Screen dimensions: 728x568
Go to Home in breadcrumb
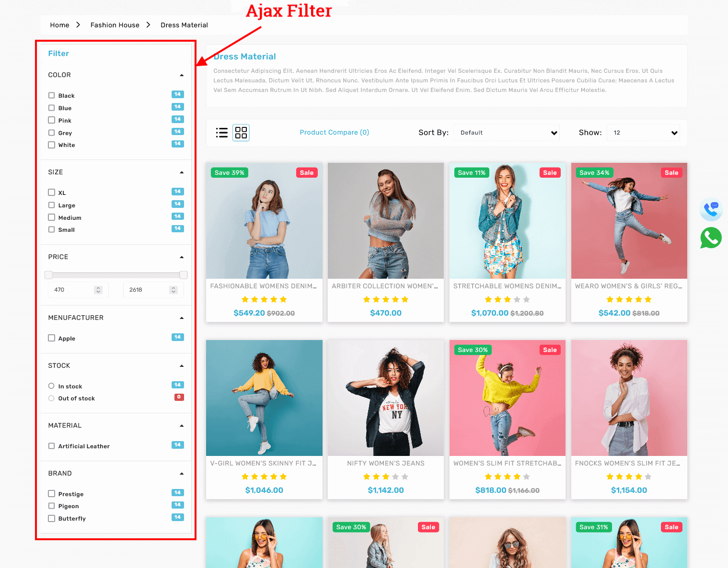click(59, 25)
